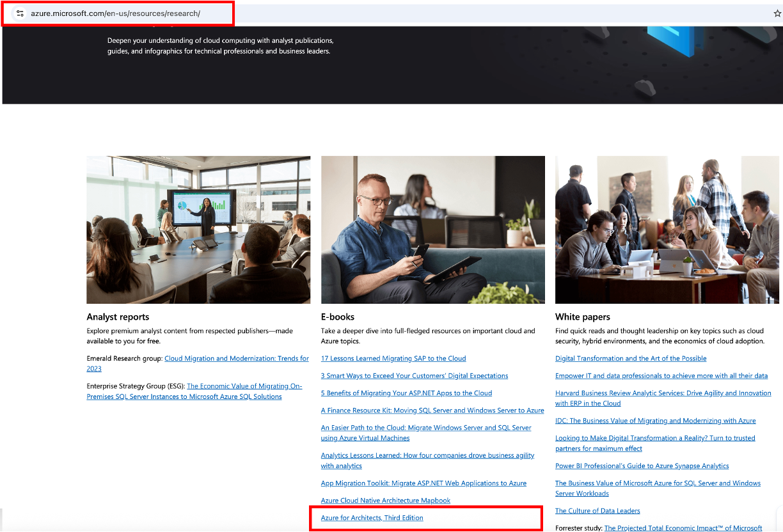This screenshot has width=783, height=532.
Task: Open "The Culture of Data Leaders" white paper
Action: pos(597,510)
